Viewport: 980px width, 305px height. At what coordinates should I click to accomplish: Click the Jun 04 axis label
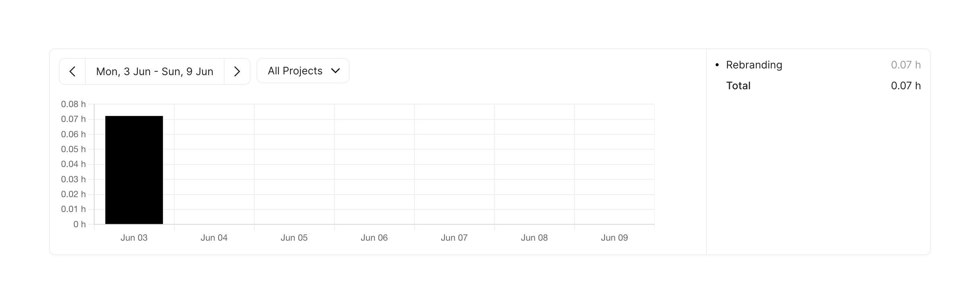pos(214,238)
